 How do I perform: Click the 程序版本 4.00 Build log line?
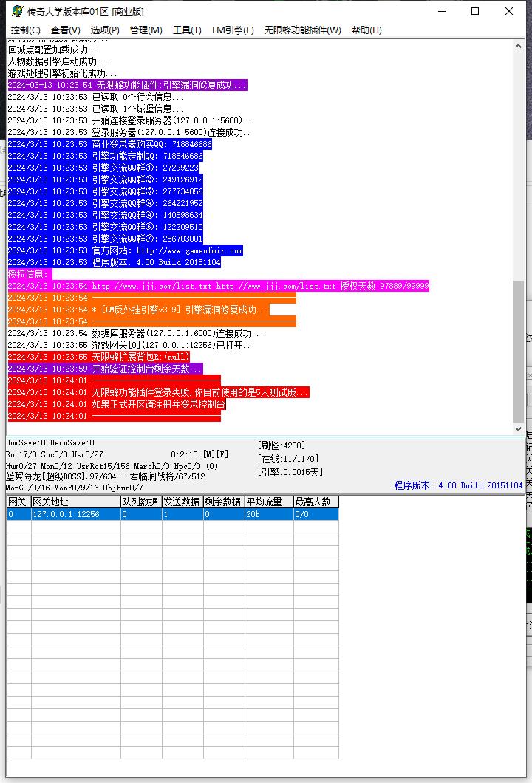114,263
